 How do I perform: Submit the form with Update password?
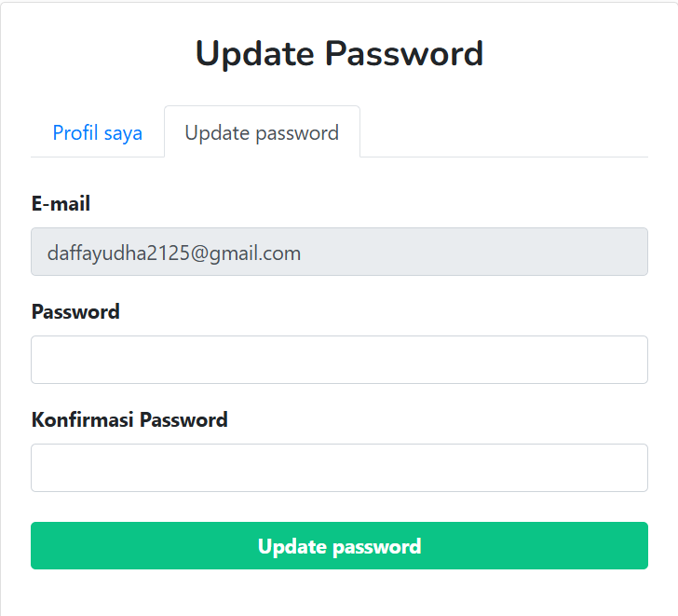[x=339, y=546]
